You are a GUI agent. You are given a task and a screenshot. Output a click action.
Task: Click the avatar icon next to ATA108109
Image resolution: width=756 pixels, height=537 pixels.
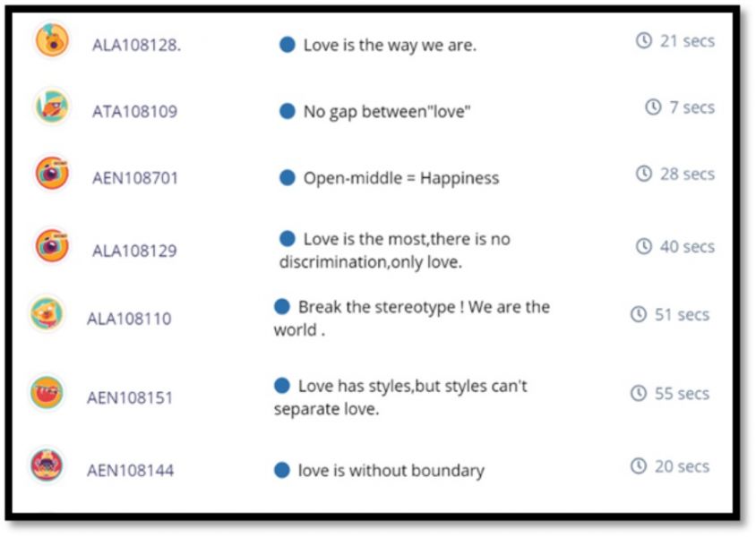[x=52, y=106]
